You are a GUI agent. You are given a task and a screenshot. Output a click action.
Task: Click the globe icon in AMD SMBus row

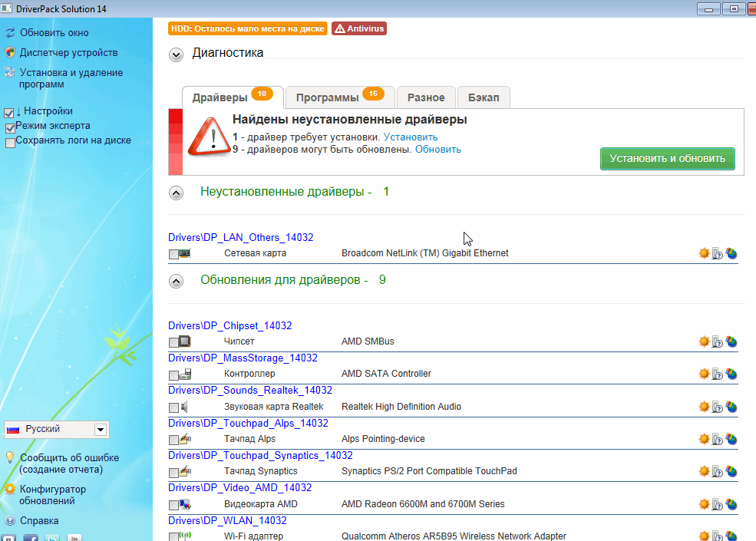click(x=731, y=341)
